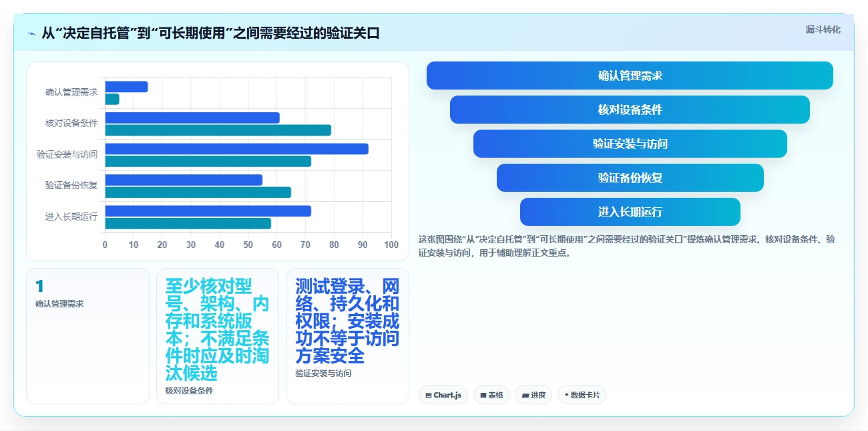
Task: Click the 20 tick on the x-axis
Action: (x=162, y=245)
